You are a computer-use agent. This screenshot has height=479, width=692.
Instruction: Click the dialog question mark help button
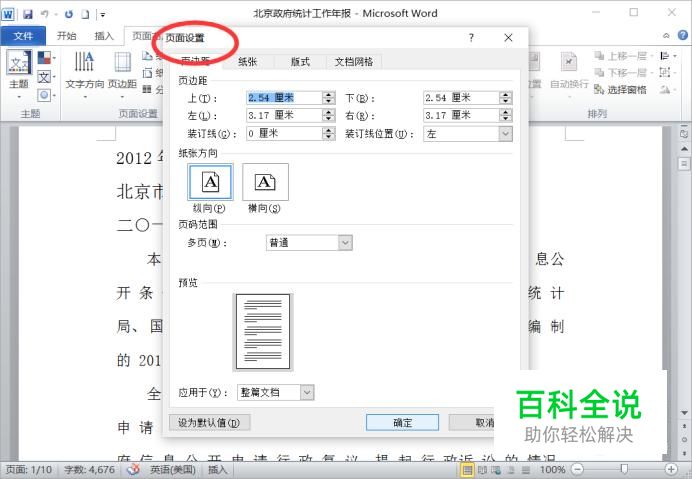click(x=471, y=38)
